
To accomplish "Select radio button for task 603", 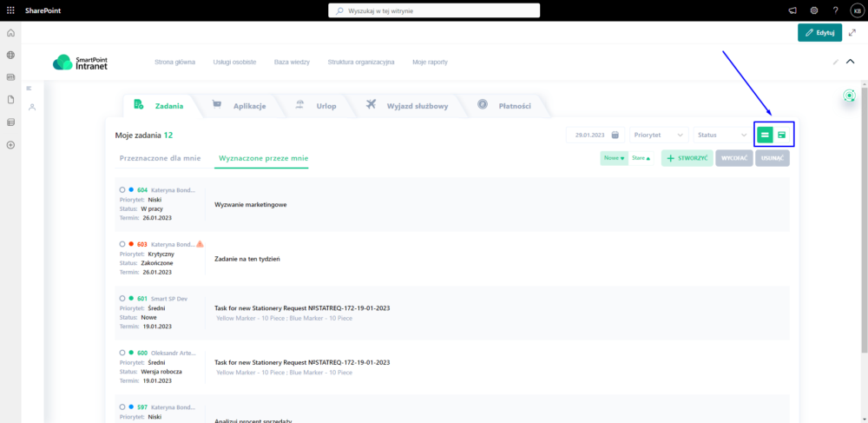I will pos(122,244).
